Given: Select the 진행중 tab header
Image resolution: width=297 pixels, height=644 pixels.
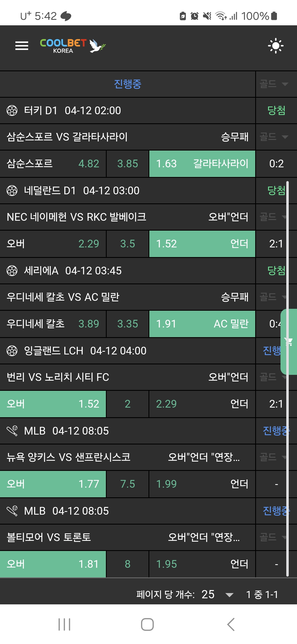Looking at the screenshot, I should (128, 84).
